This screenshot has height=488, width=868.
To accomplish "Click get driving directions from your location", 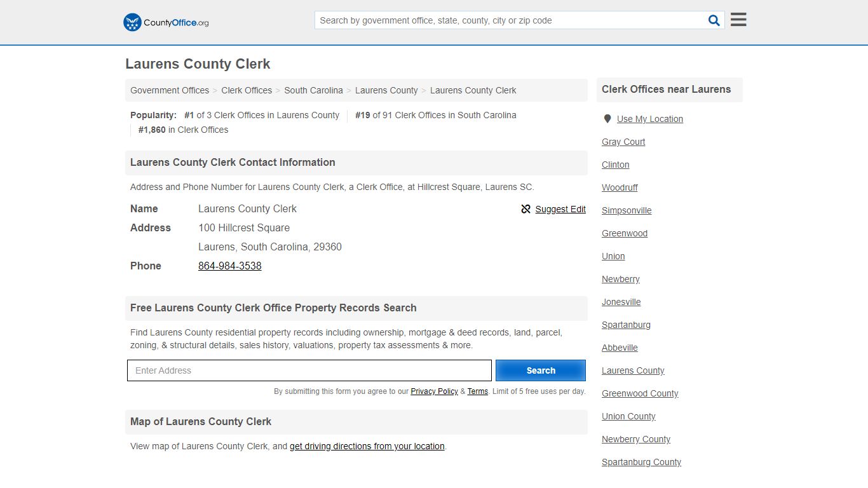I will pos(367,446).
